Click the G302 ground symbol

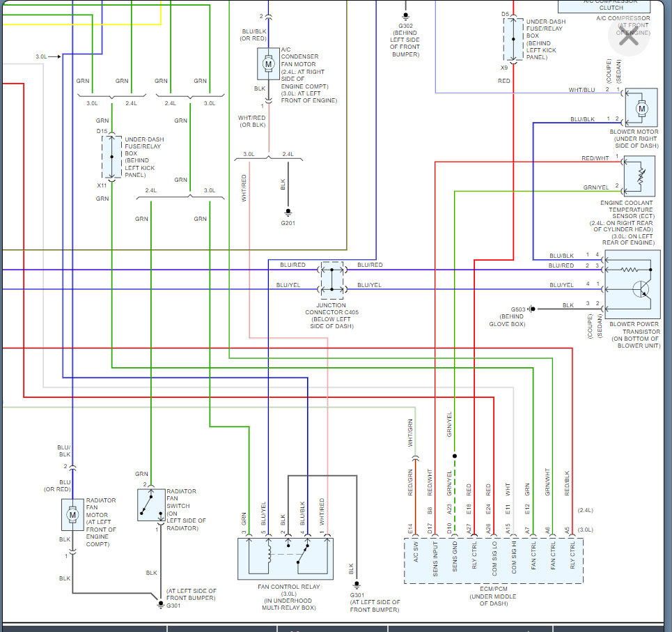[x=405, y=16]
